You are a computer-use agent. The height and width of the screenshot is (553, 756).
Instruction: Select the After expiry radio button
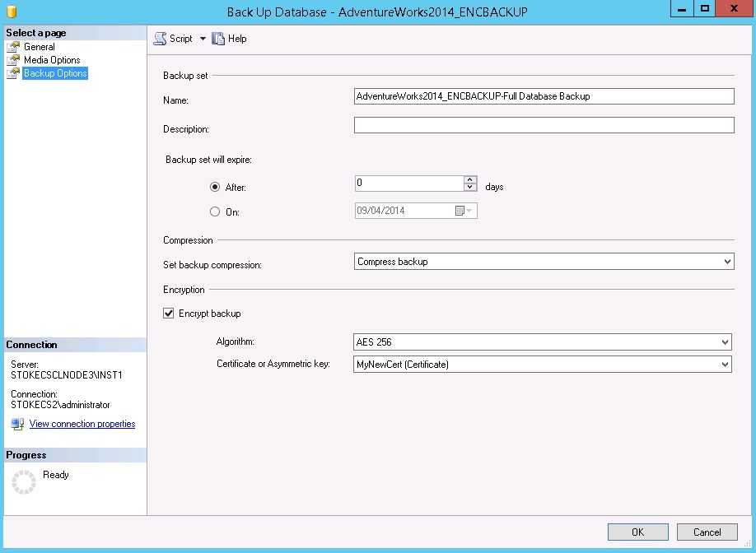click(x=215, y=187)
